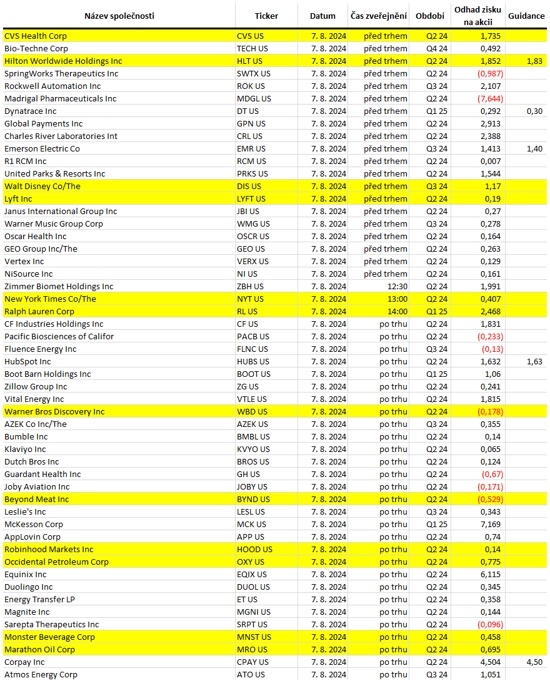Select the Název společnosti column header
550x683 pixels.
tap(119, 16)
